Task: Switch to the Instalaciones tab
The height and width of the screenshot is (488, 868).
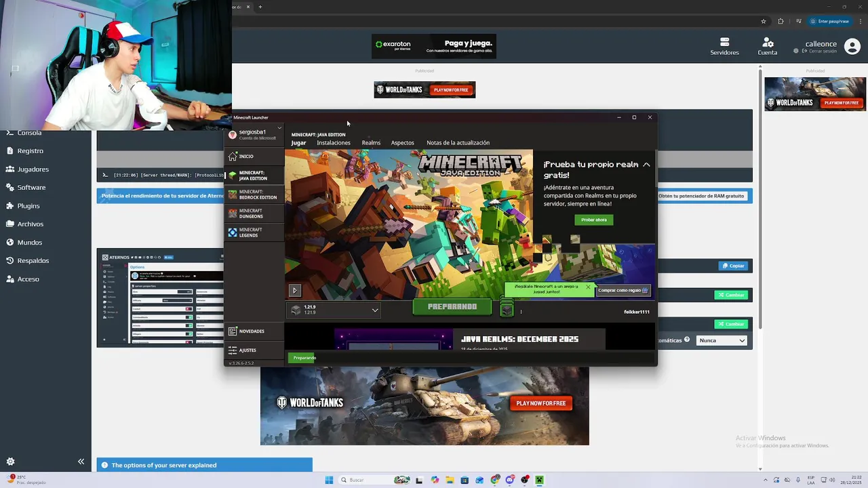Action: [334, 143]
